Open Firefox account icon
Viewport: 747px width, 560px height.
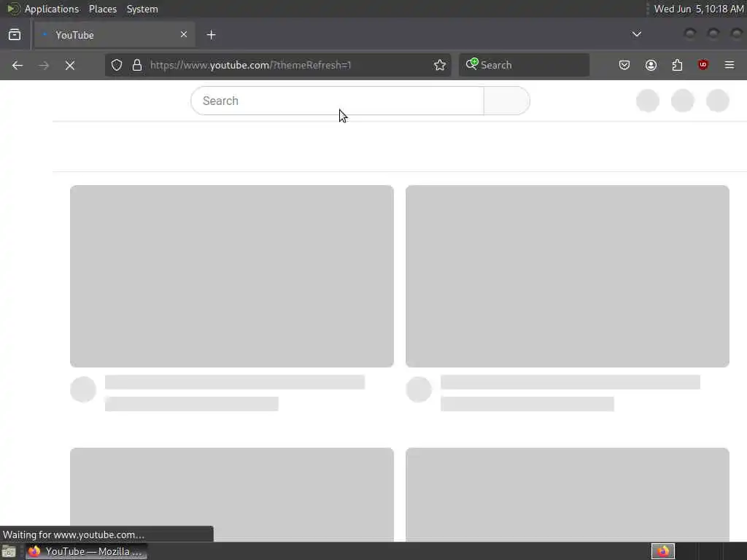point(651,65)
